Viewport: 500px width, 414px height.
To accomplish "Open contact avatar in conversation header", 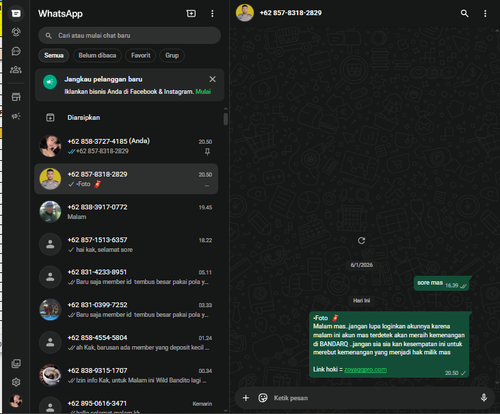I will tap(245, 13).
